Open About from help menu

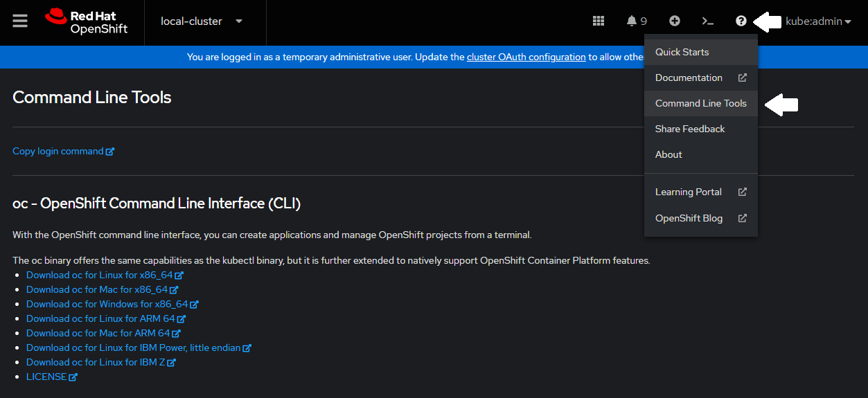pos(701,154)
